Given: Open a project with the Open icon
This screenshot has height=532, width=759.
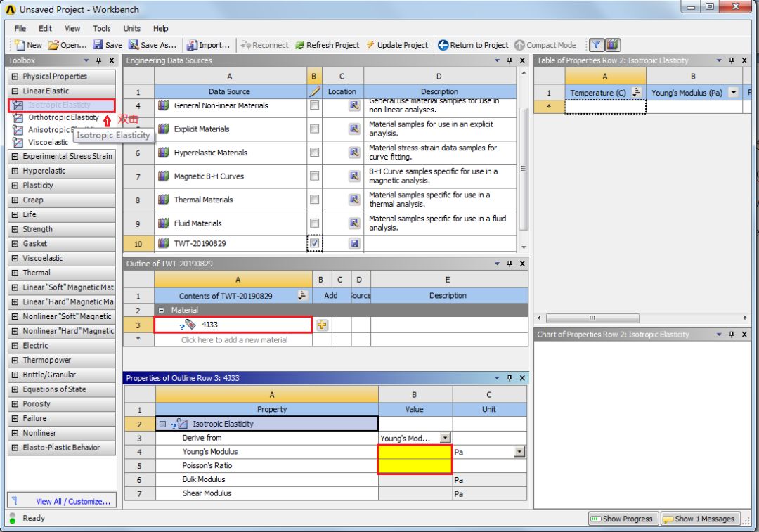Looking at the screenshot, I should click(x=53, y=45).
